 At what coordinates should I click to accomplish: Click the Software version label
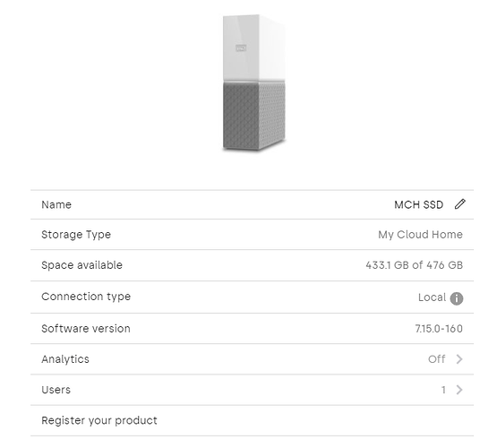click(x=86, y=329)
